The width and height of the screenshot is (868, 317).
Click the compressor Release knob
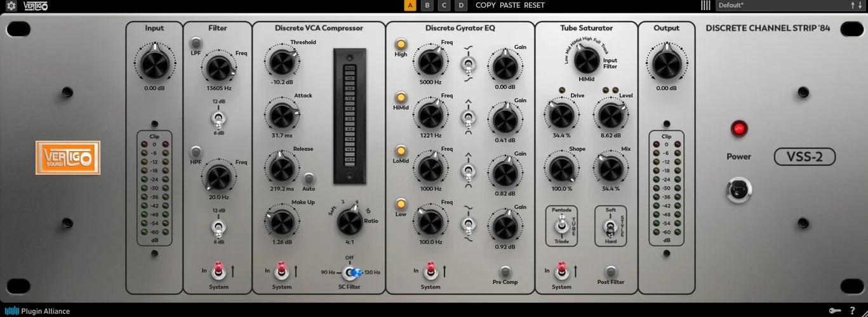point(281,168)
